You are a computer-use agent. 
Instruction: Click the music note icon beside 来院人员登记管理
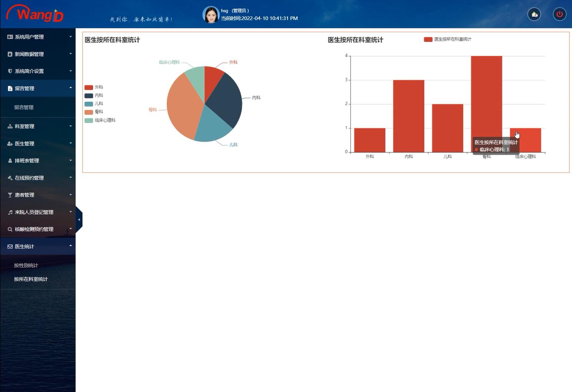coord(10,212)
